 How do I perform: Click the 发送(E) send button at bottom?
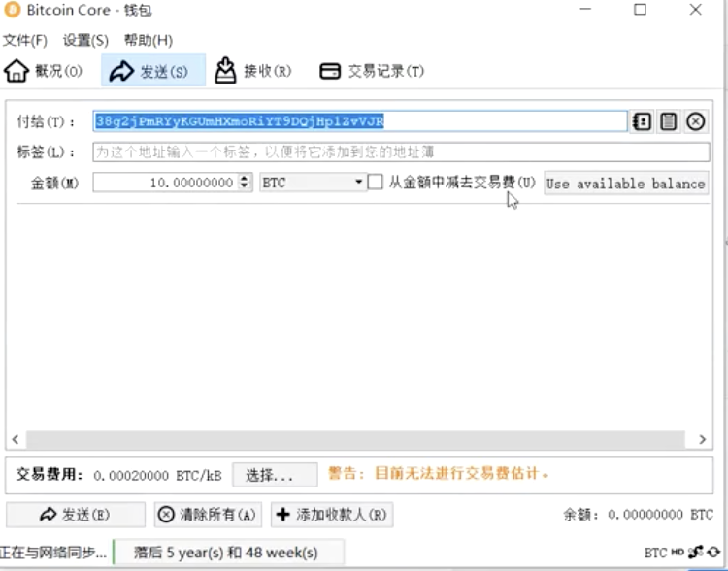click(x=76, y=515)
